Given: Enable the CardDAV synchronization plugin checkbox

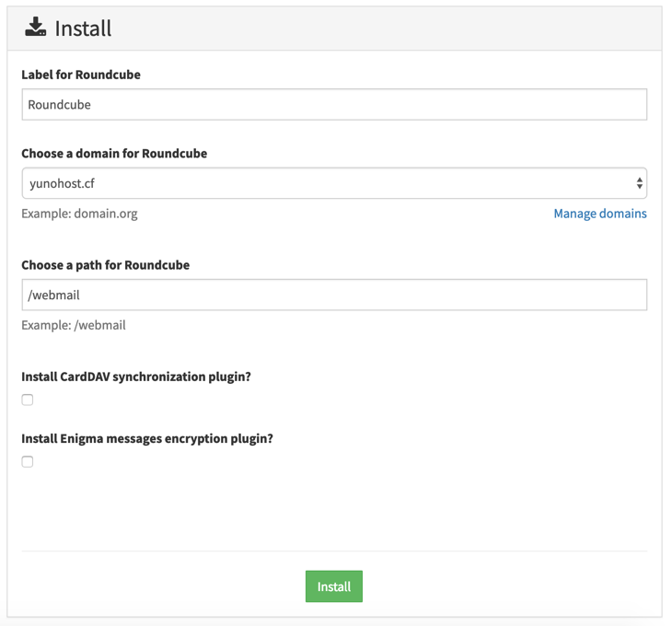Looking at the screenshot, I should pyautogui.click(x=28, y=400).
